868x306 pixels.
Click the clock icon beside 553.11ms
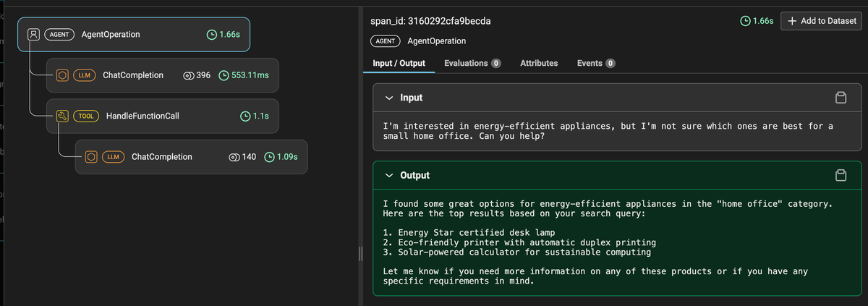coord(224,75)
